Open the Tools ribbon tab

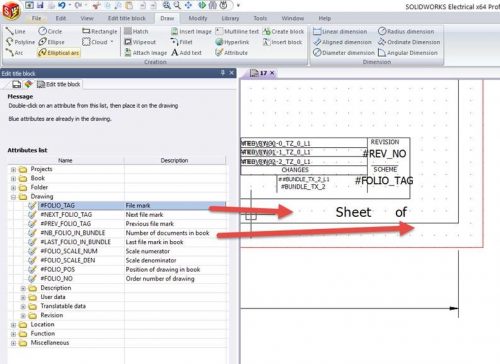(x=260, y=18)
